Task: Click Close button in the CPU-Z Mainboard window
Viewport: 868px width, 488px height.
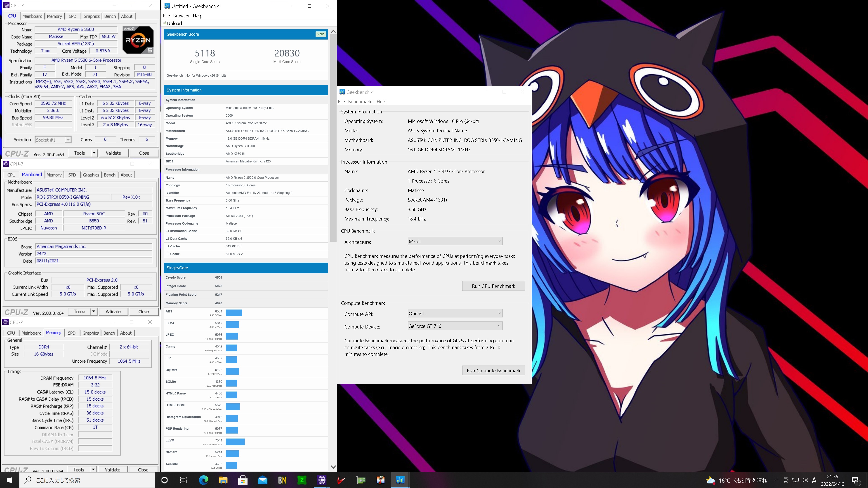Action: click(x=144, y=312)
